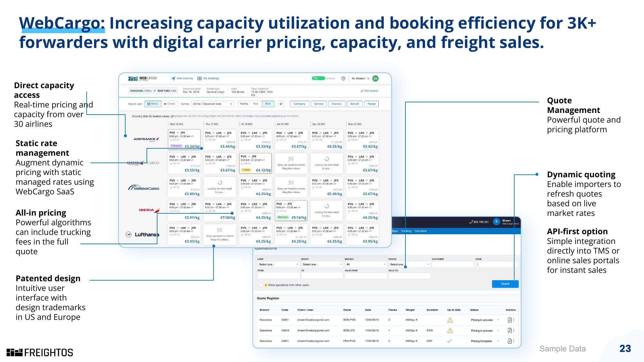Select the Fastest €4.12/kg Qatar rate

(255, 163)
